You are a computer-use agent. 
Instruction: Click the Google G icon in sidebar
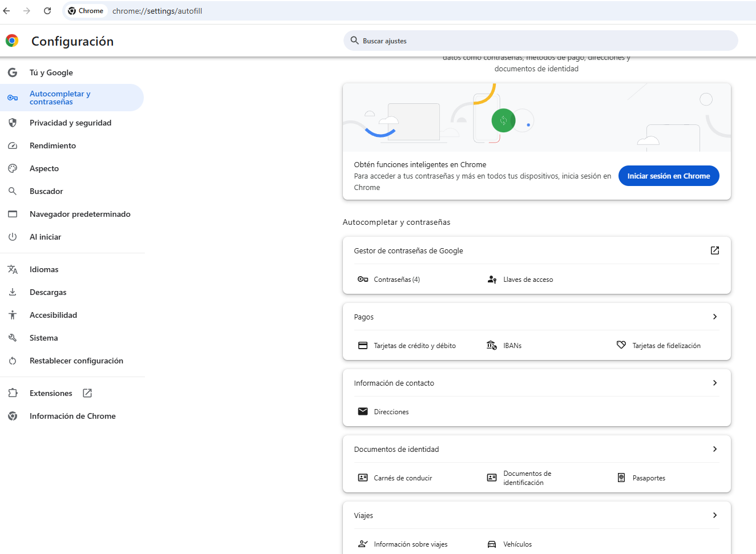(13, 72)
